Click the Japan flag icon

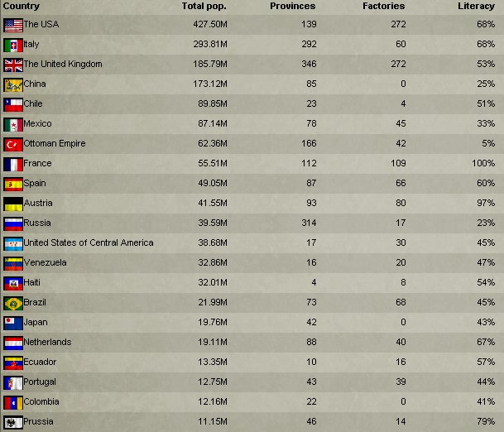(x=12, y=323)
